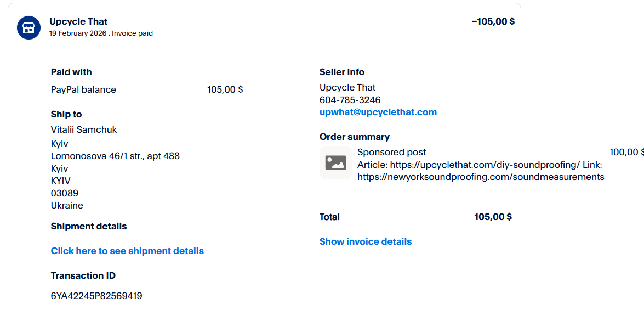The width and height of the screenshot is (644, 321).
Task: Click the Seller info heading
Action: pyautogui.click(x=341, y=72)
